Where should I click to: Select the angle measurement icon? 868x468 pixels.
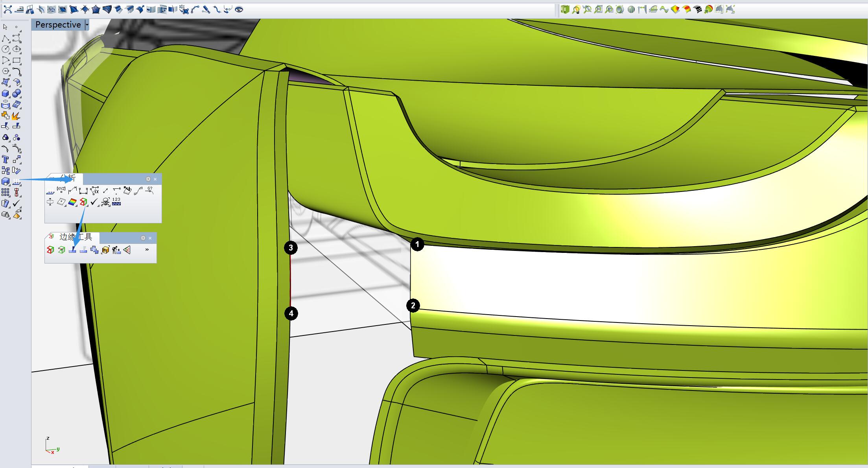click(94, 191)
